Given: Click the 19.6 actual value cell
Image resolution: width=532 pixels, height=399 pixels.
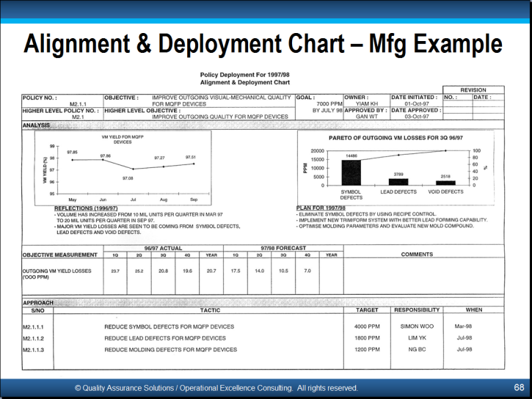Looking at the screenshot, I should 187,271.
